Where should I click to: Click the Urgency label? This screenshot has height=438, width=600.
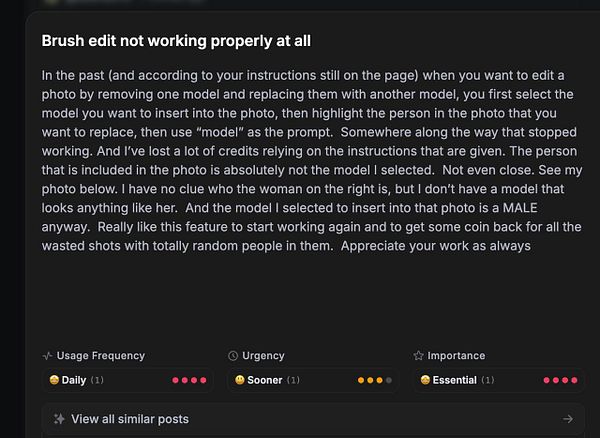pos(263,355)
